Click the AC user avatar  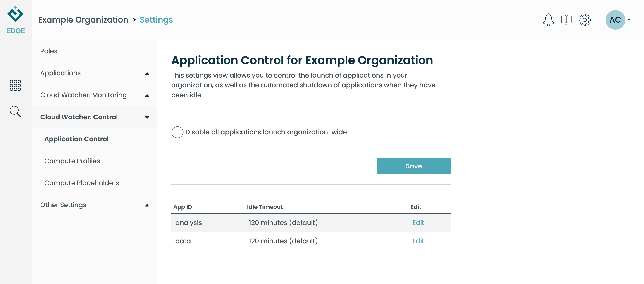click(x=615, y=20)
